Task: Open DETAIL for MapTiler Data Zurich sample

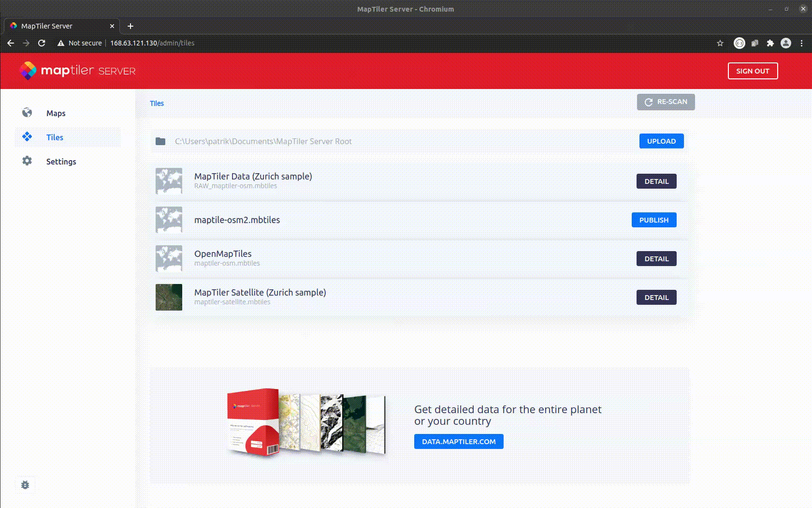Action: tap(656, 181)
